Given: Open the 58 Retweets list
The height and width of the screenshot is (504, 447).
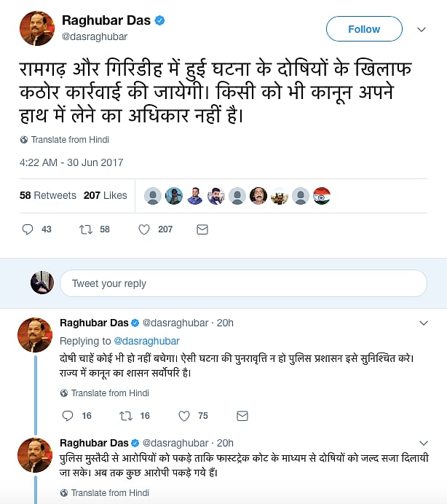Looking at the screenshot, I should (x=48, y=195).
